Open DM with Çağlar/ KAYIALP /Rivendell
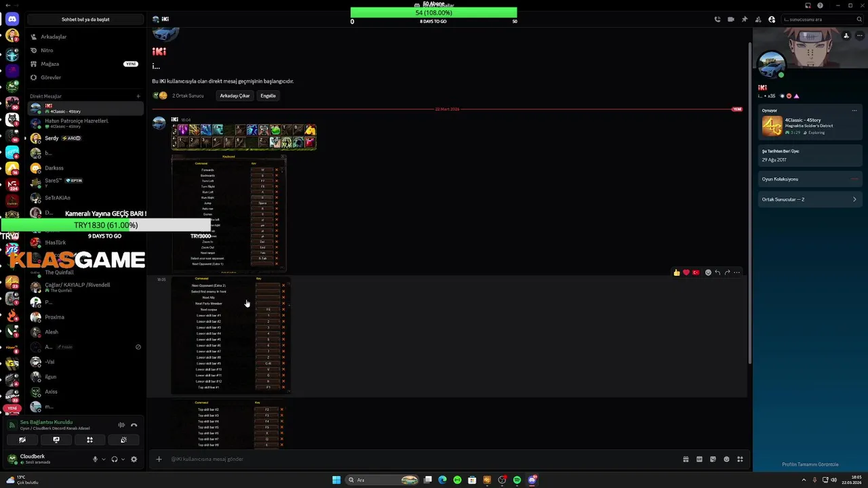 click(x=85, y=287)
